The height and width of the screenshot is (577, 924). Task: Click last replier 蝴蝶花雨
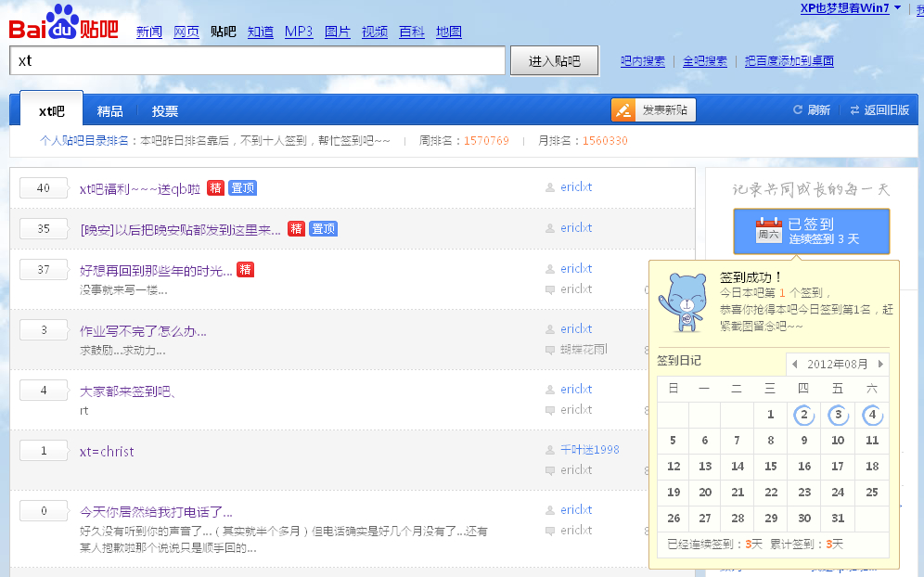coord(584,350)
